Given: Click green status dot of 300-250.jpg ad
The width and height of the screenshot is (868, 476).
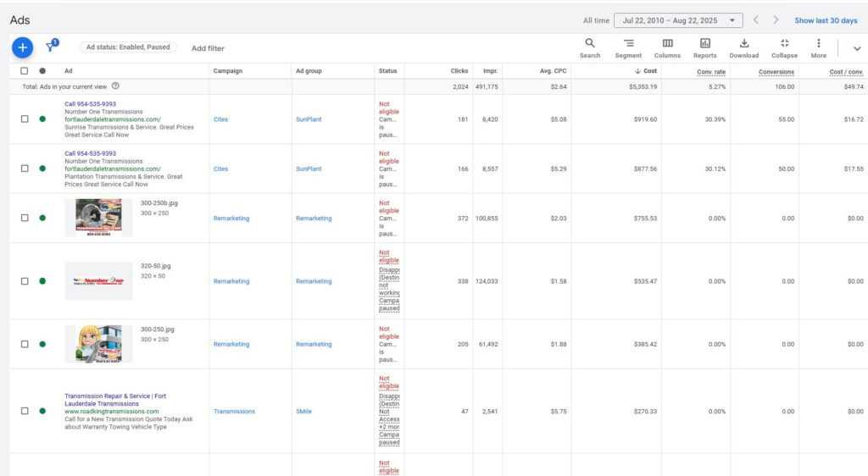Looking at the screenshot, I should click(x=42, y=344).
